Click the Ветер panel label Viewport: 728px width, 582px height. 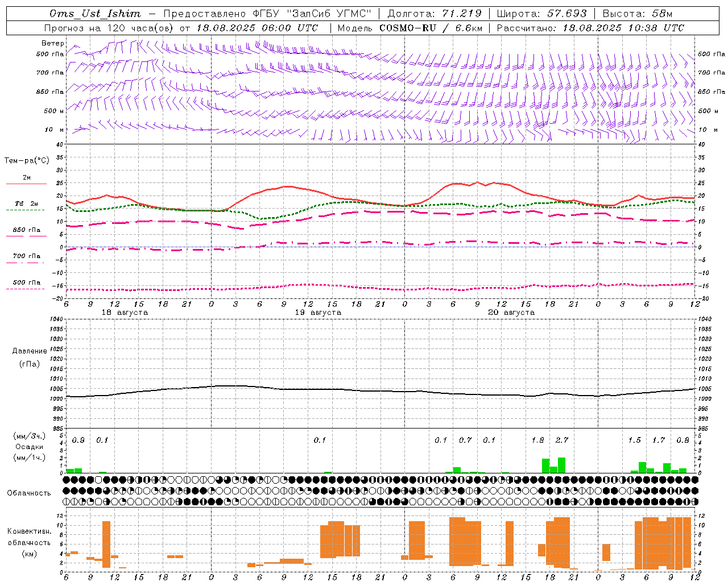pos(52,43)
